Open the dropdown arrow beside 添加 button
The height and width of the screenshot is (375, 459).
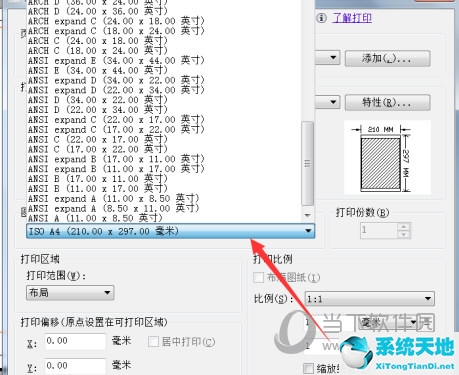tap(333, 58)
